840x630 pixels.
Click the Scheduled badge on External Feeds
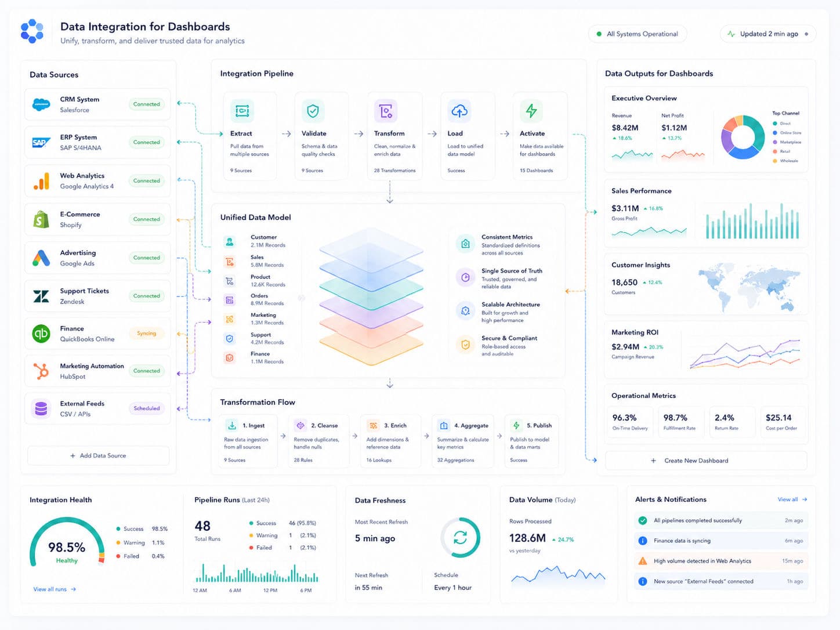coord(147,408)
